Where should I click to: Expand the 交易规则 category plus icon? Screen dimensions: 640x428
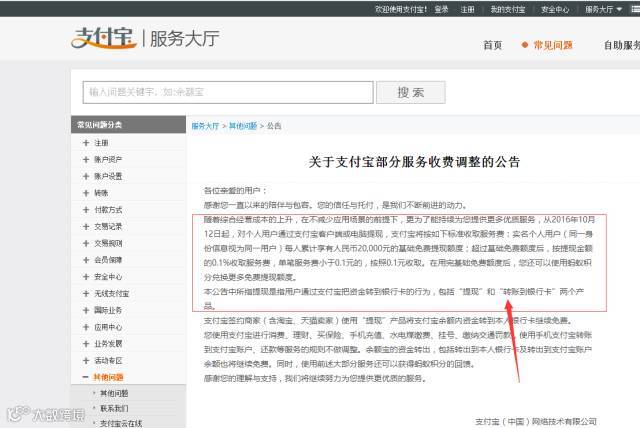(86, 243)
